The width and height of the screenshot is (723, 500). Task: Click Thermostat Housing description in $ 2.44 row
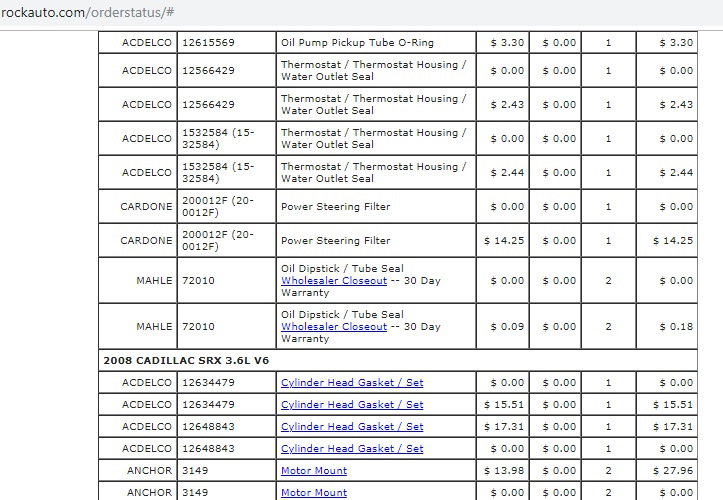(x=373, y=173)
